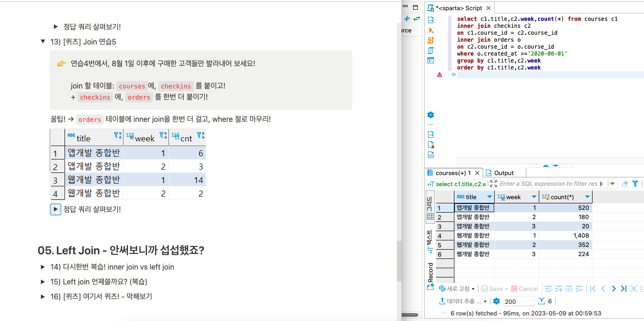Click the Cancel button in results toolbar
Viewport: 644px width, 321px height.
(524, 289)
